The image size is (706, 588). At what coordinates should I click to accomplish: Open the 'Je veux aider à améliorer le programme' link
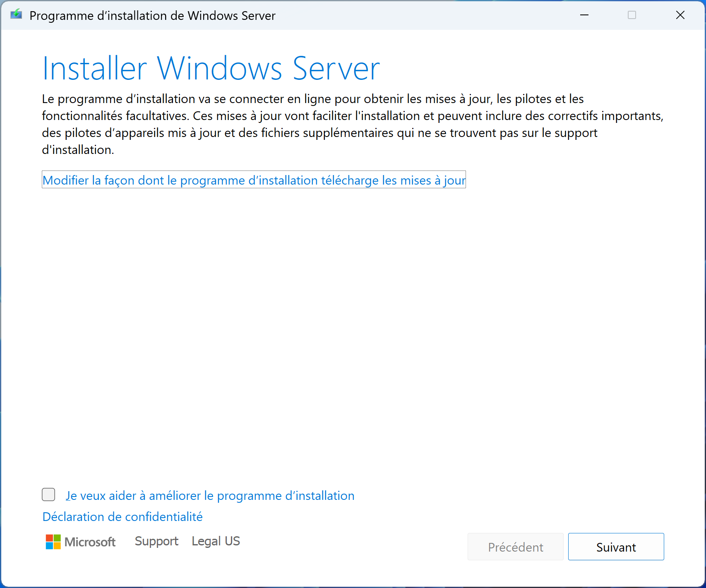[x=210, y=495]
